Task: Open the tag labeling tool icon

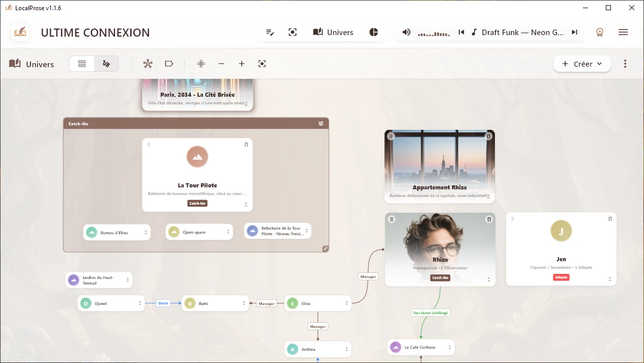Action: click(169, 64)
